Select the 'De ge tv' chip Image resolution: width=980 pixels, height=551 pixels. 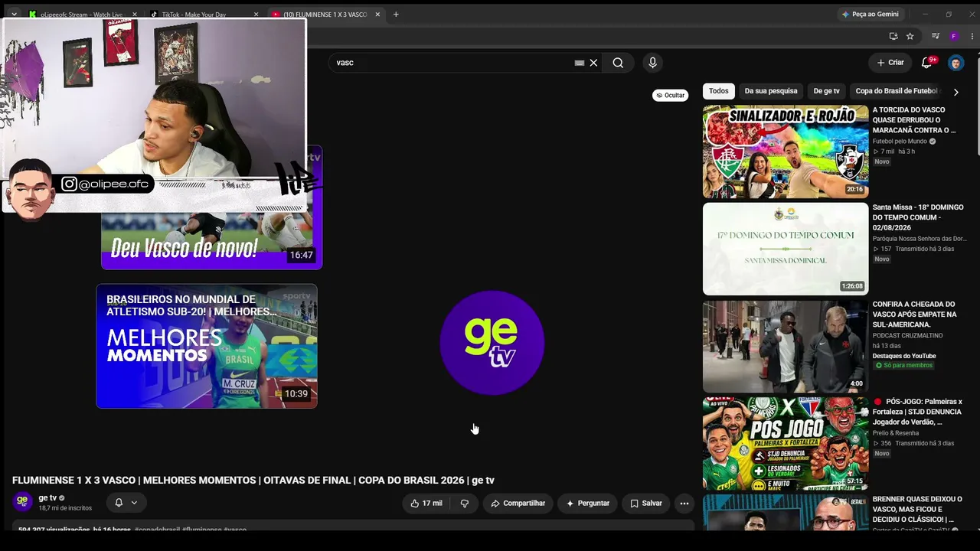tap(826, 91)
